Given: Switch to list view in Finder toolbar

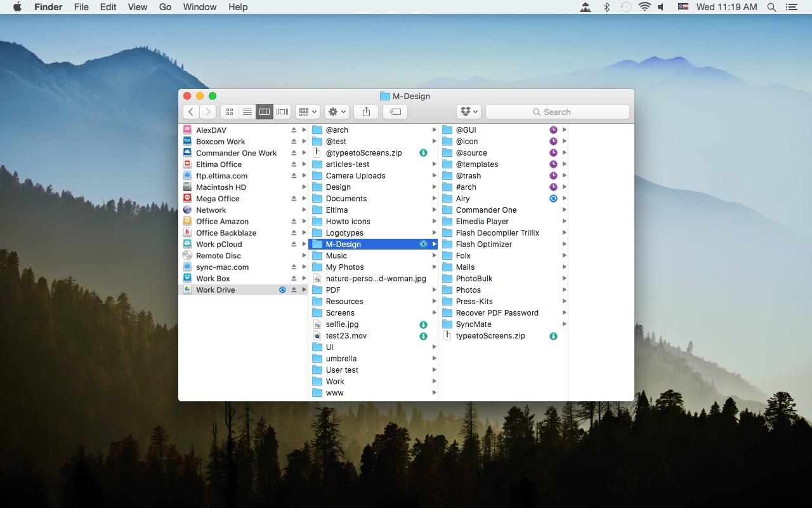Looking at the screenshot, I should coord(247,112).
